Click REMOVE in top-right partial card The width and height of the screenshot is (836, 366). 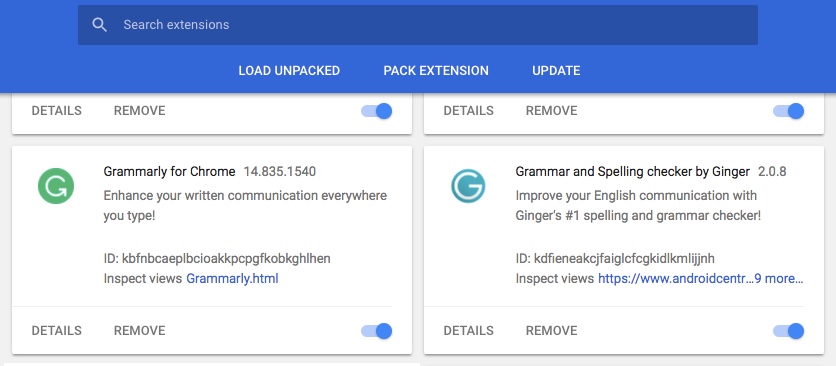click(551, 110)
